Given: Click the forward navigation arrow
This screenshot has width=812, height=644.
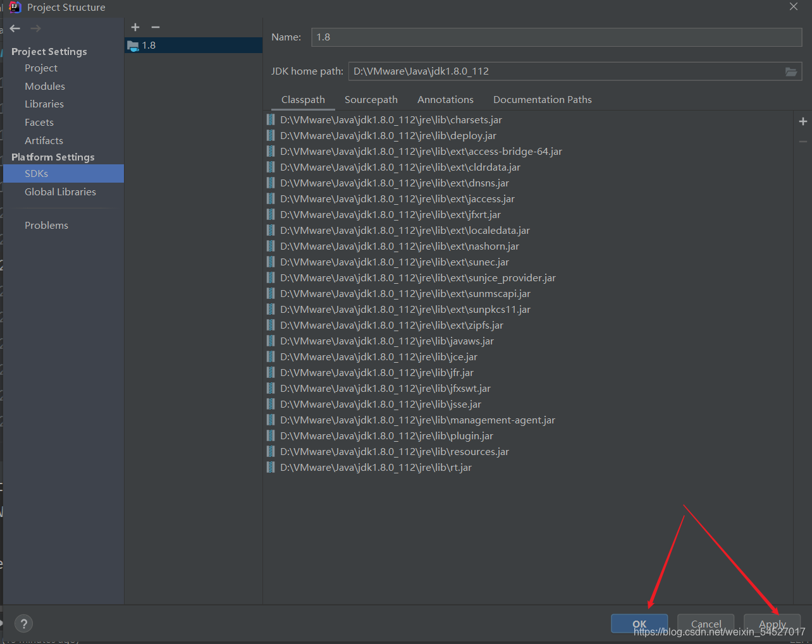Looking at the screenshot, I should (35, 28).
